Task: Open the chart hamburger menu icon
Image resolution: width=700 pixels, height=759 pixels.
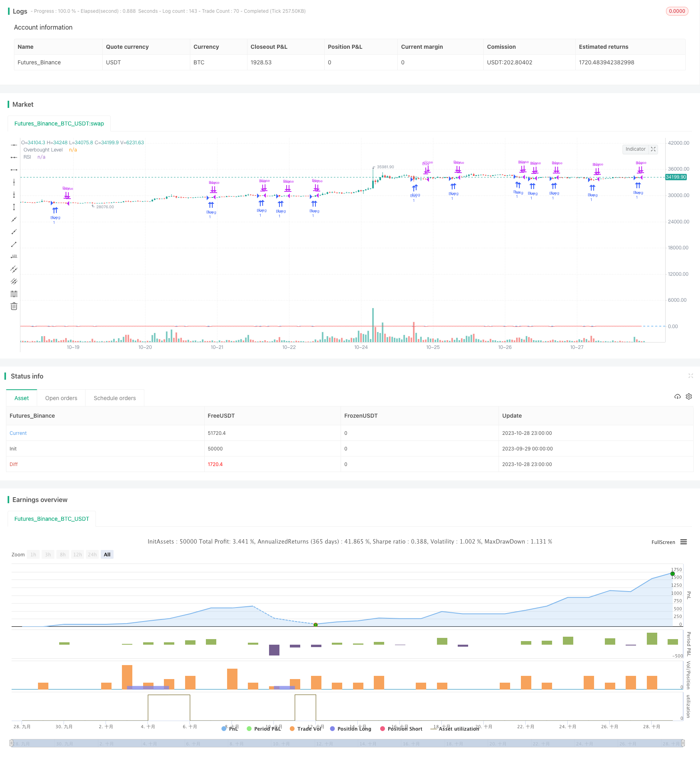Action: click(684, 542)
